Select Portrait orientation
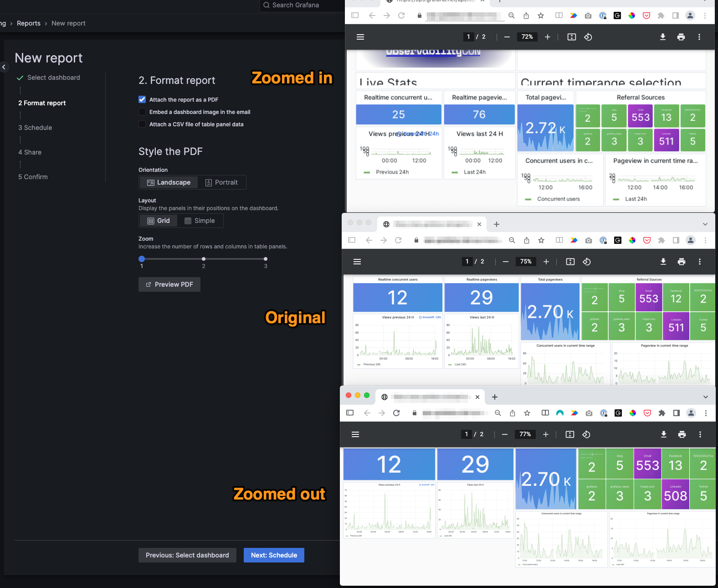The image size is (718, 588). 222,182
